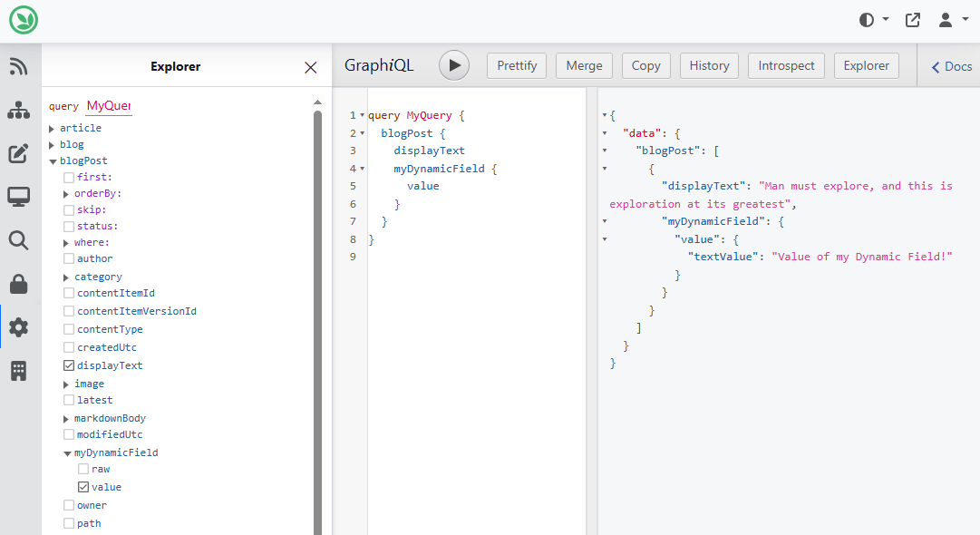Collapse "myDynamicField" object in results

(605, 221)
